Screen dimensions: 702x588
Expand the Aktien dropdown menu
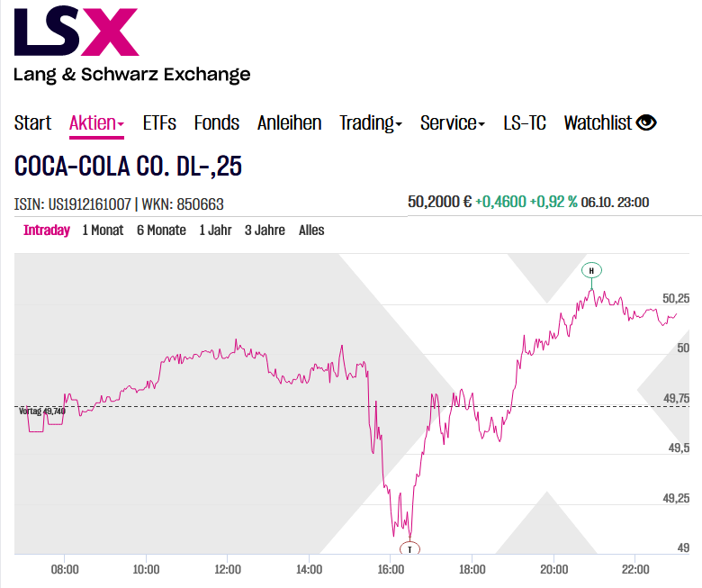pyautogui.click(x=96, y=123)
